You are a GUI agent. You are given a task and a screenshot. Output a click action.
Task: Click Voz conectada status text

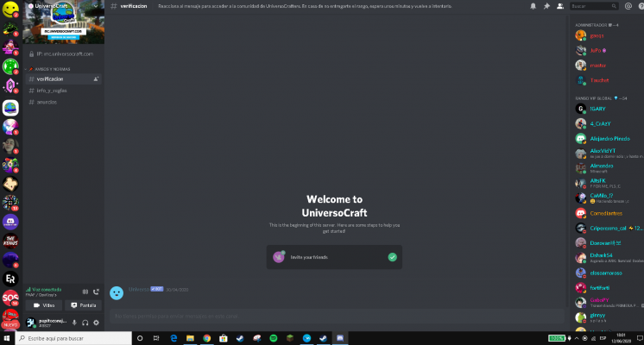pyautogui.click(x=47, y=289)
